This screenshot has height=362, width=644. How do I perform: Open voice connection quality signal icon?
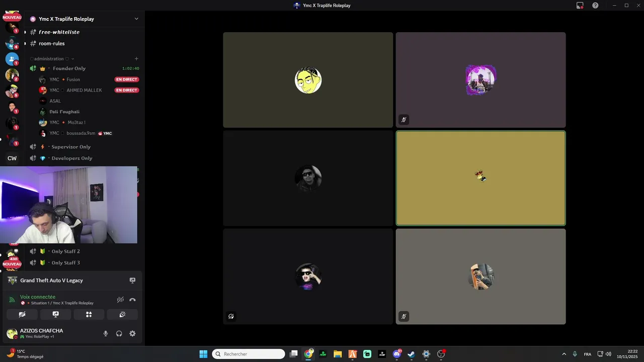(12, 300)
